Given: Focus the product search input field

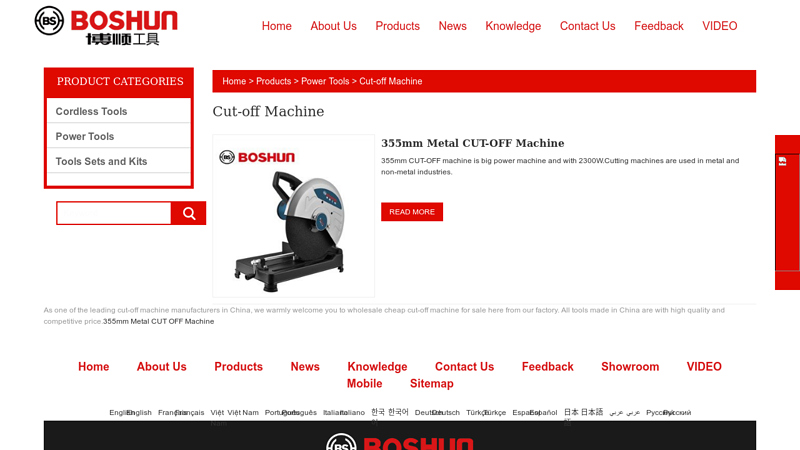Looking at the screenshot, I should point(114,213).
